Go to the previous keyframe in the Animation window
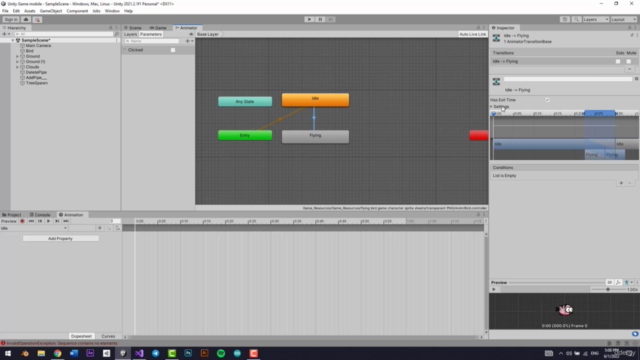 (x=40, y=221)
